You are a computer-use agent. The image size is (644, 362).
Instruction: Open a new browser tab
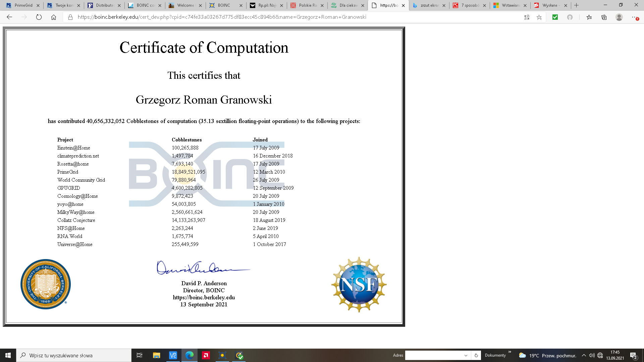(x=577, y=5)
